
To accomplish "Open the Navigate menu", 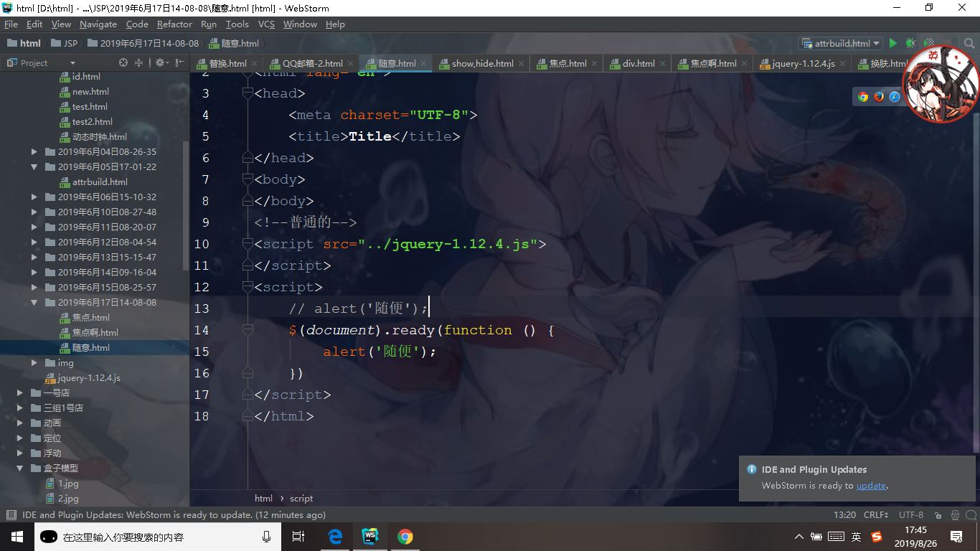I will 98,24.
